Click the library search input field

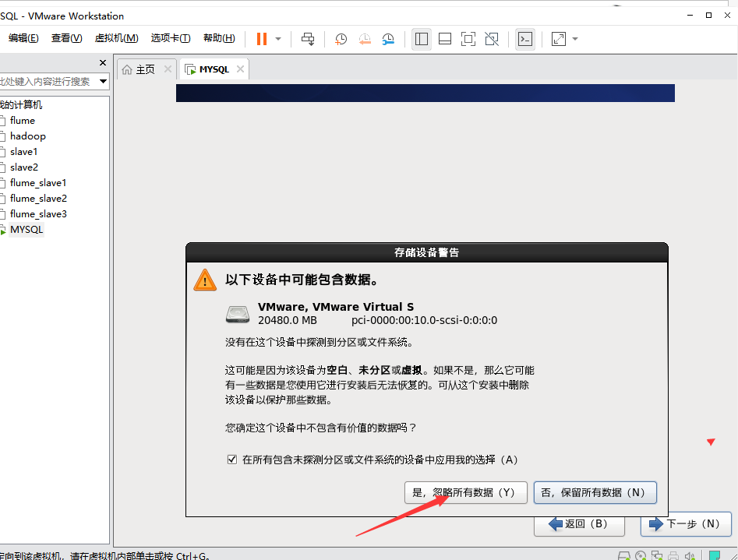click(x=47, y=82)
